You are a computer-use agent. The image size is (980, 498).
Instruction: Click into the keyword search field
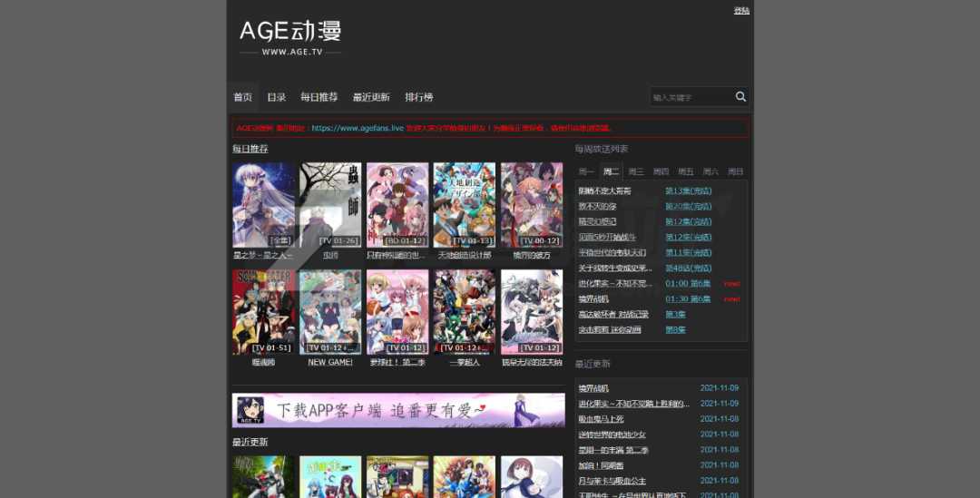click(x=691, y=97)
